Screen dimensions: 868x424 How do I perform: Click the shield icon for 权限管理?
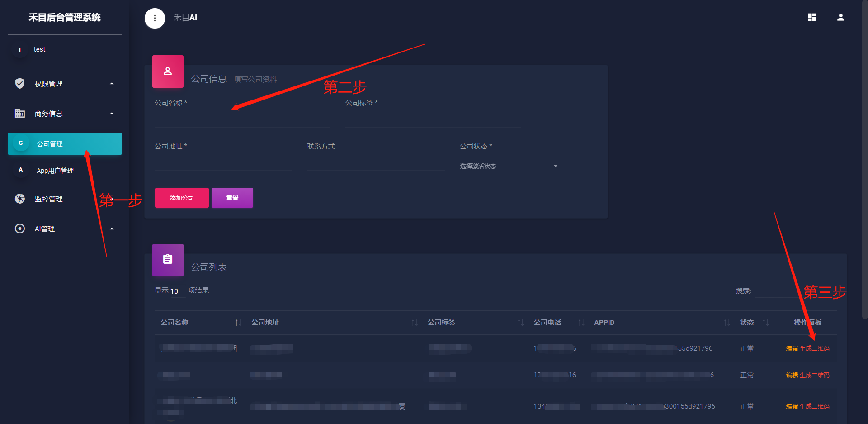pyautogui.click(x=20, y=83)
